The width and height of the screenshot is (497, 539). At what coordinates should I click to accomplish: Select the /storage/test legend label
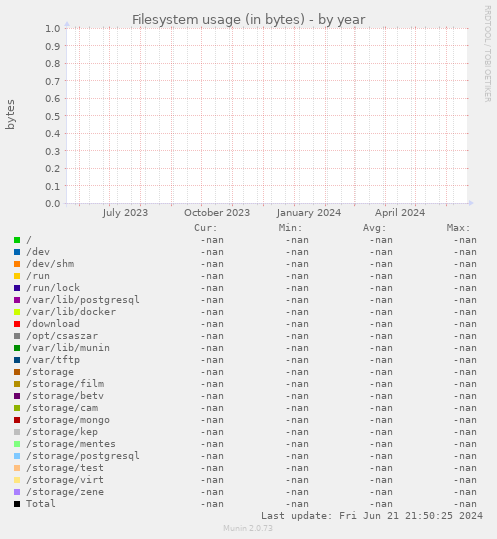(x=65, y=468)
